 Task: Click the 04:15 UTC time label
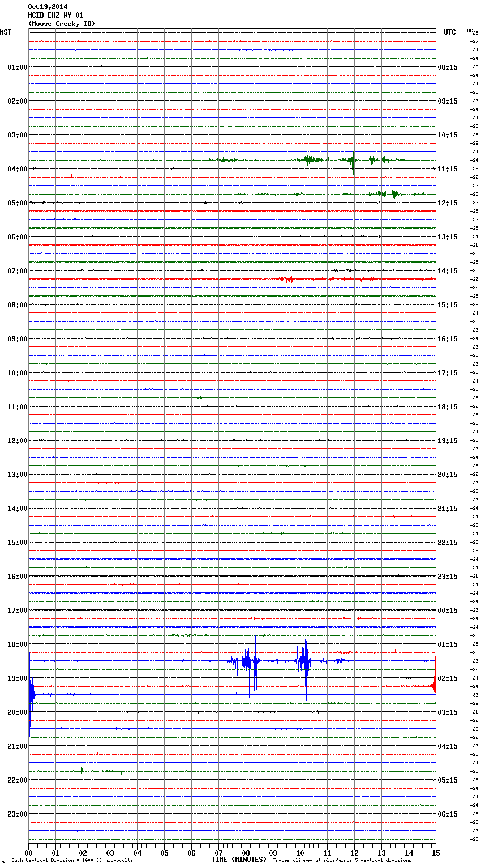[448, 746]
